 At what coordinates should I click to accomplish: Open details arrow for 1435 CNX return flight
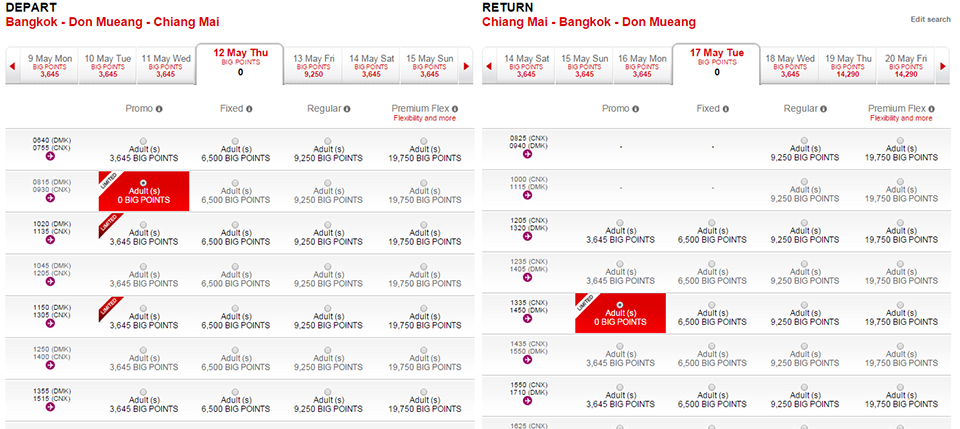[527, 360]
